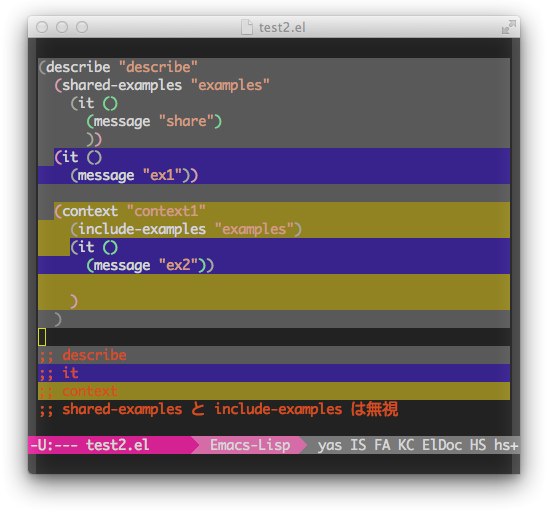Click the "share" string literal
The width and height of the screenshot is (547, 515).
(x=186, y=121)
